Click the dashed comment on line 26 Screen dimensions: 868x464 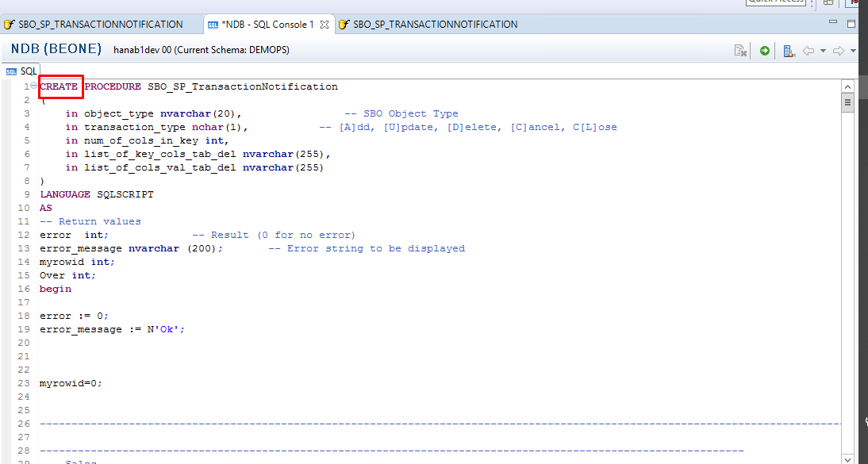coord(440,424)
